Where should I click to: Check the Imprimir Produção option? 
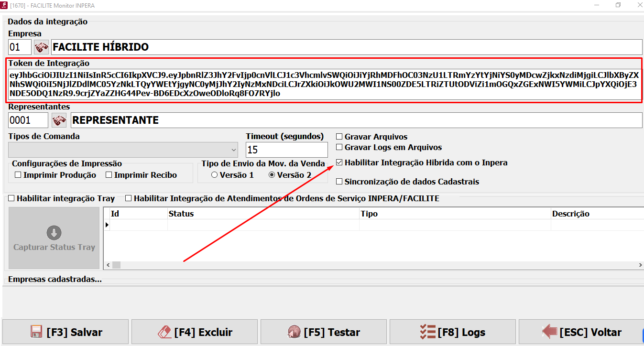[x=18, y=175]
